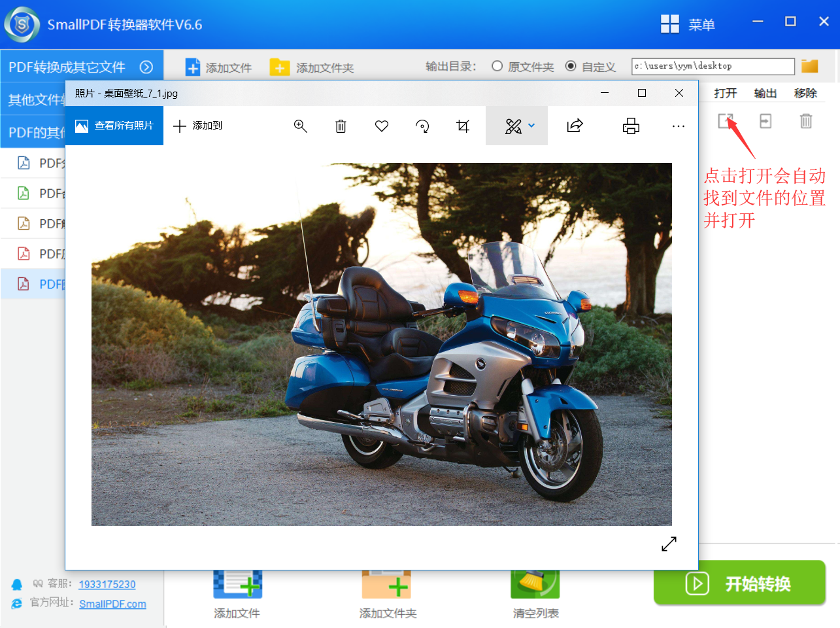
Task: Maximize the Photos window
Action: [642, 93]
